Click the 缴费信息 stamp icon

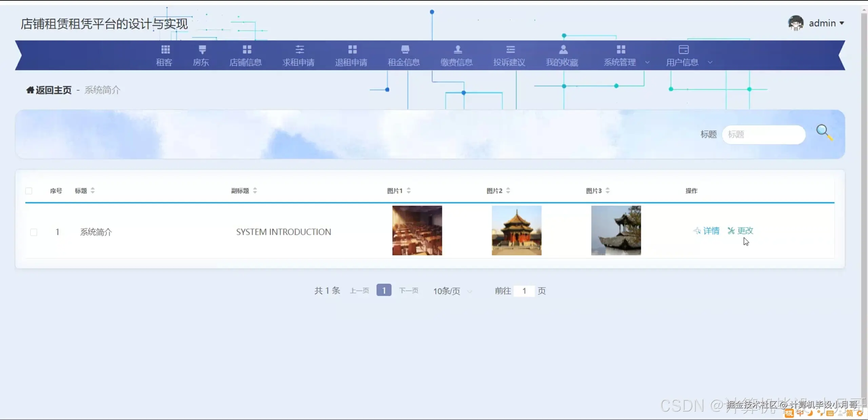pyautogui.click(x=458, y=50)
